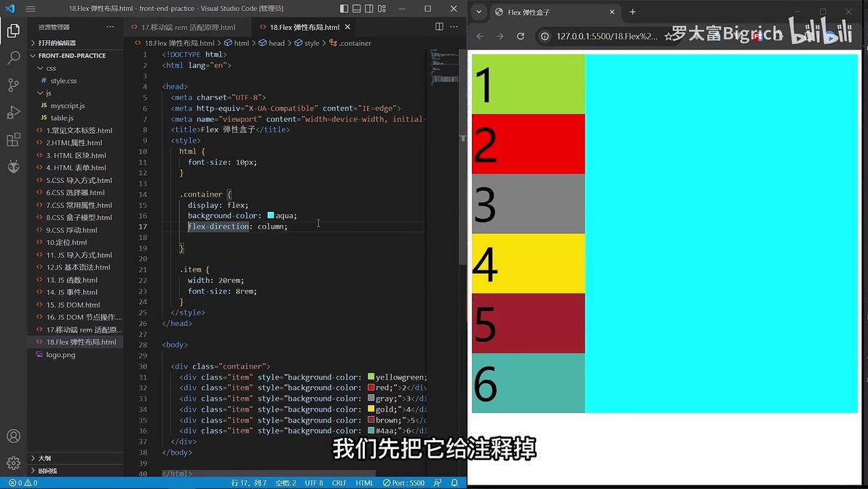The width and height of the screenshot is (868, 489).
Task: Split the editor to the right
Action: pos(439,26)
